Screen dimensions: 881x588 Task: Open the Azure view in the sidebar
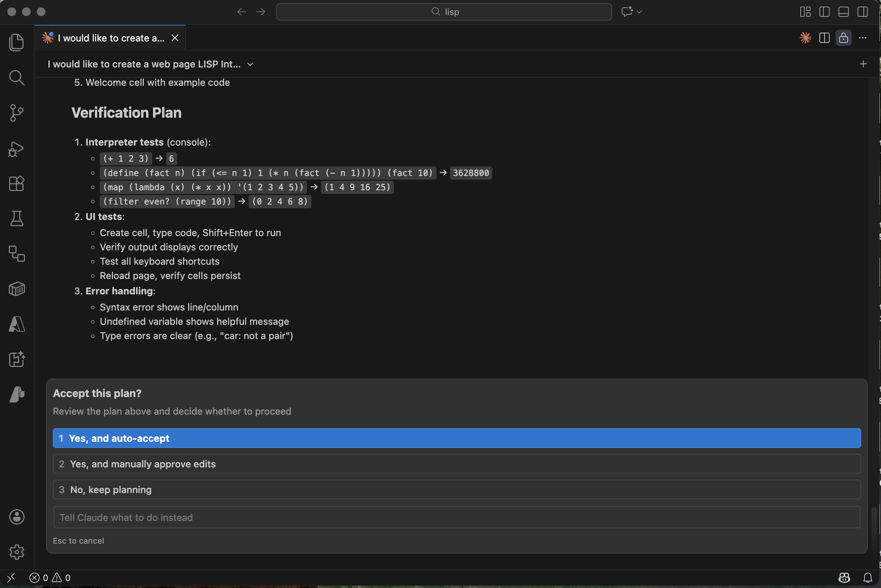pyautogui.click(x=17, y=324)
